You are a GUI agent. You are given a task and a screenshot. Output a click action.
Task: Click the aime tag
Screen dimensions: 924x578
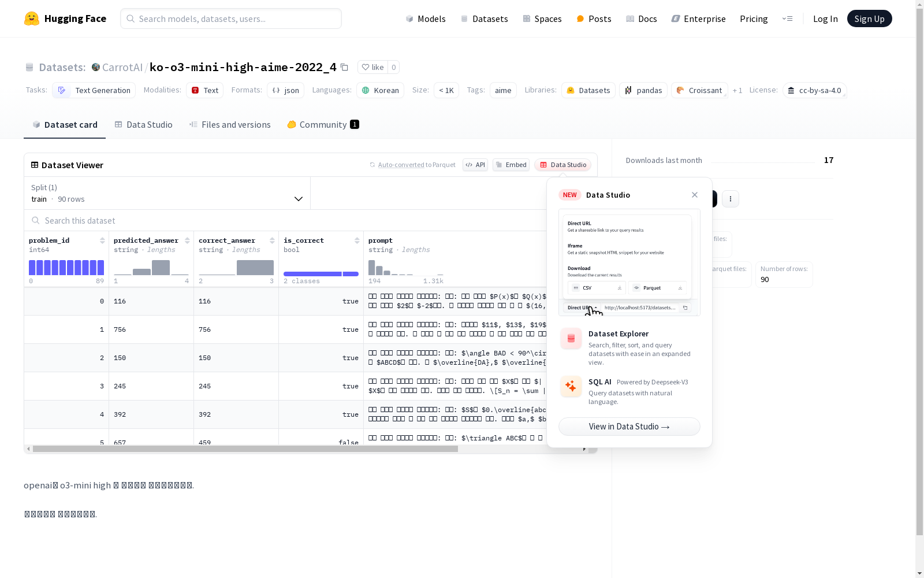[x=503, y=90]
